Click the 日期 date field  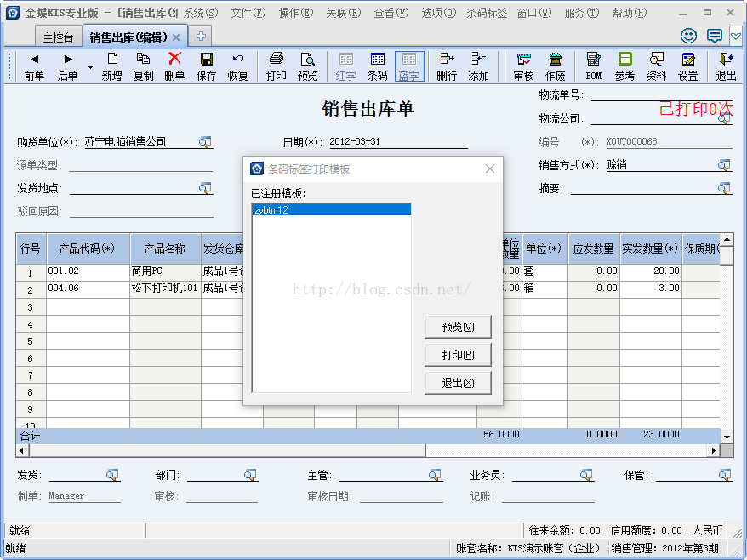tap(398, 141)
